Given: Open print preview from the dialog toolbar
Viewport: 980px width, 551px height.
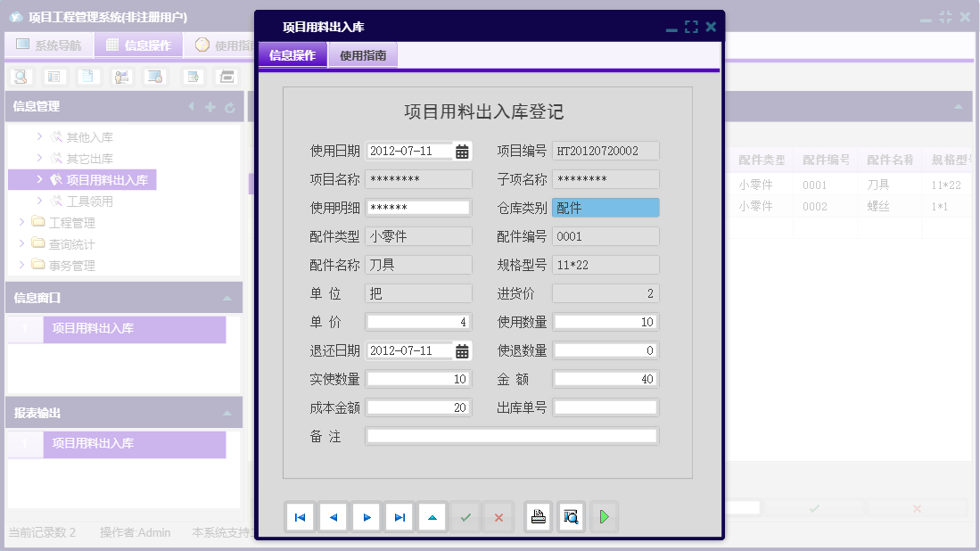Looking at the screenshot, I should point(572,516).
